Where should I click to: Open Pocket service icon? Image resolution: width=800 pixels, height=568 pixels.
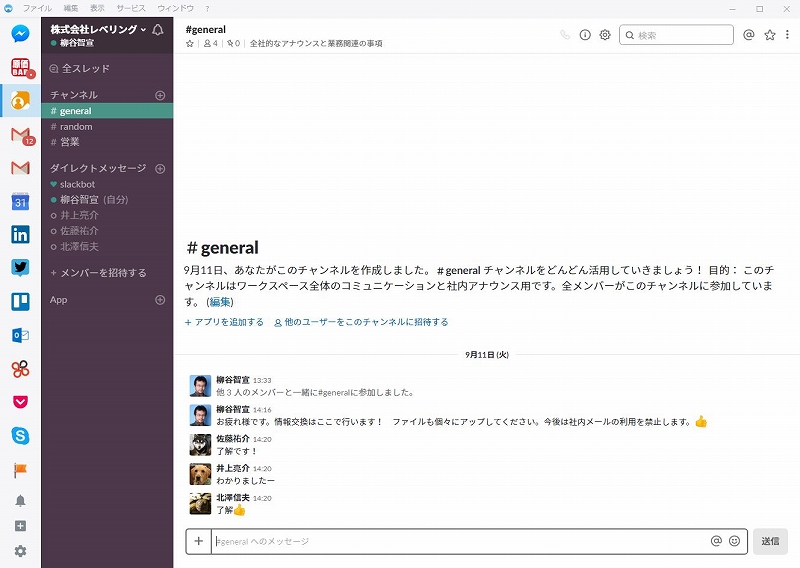(x=20, y=402)
